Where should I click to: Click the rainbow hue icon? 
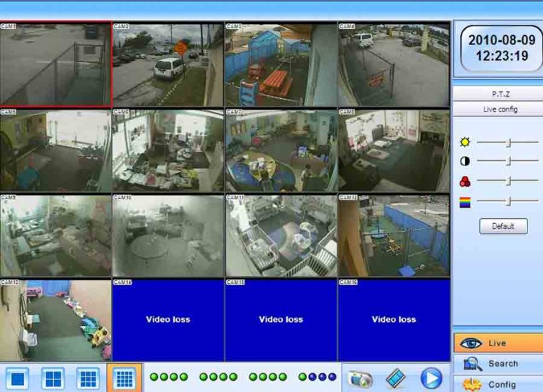tap(465, 202)
